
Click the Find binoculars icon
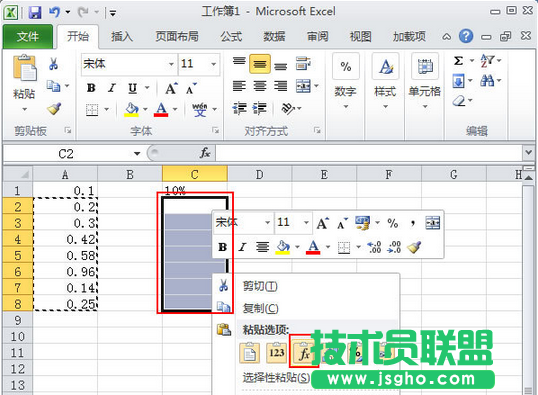pos(487,81)
